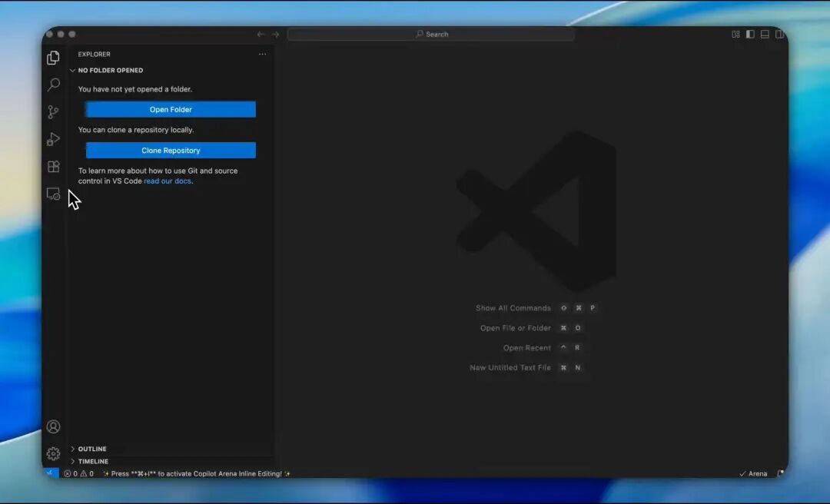Viewport: 830px width, 504px height.
Task: Toggle the bottom panel
Action: pyautogui.click(x=765, y=34)
